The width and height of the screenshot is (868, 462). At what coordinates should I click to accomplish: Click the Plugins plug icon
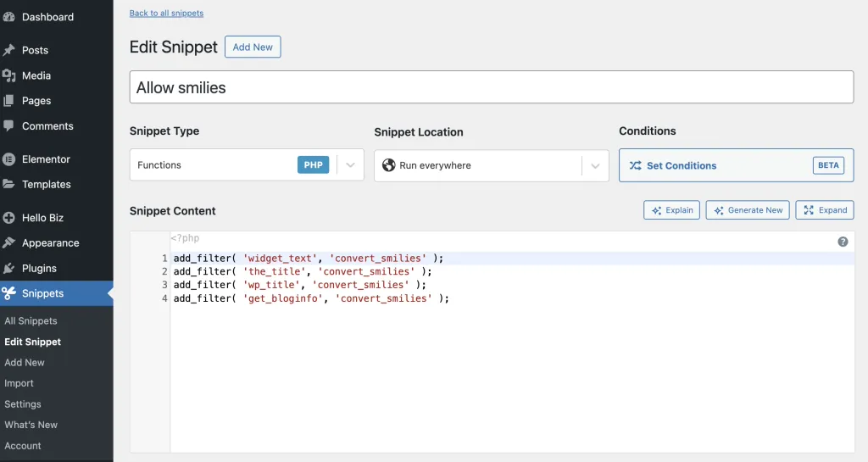click(8, 269)
